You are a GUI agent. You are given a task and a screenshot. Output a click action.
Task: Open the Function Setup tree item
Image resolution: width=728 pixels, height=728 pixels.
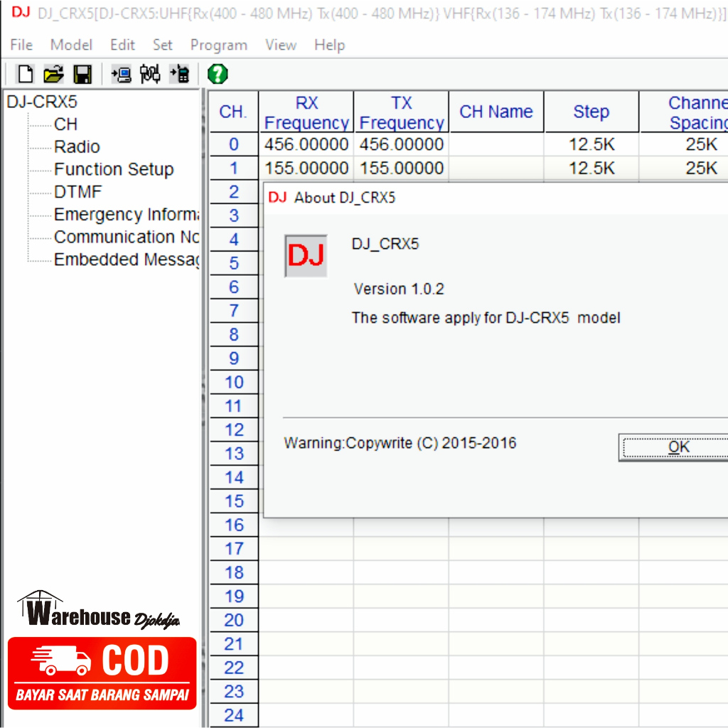114,169
